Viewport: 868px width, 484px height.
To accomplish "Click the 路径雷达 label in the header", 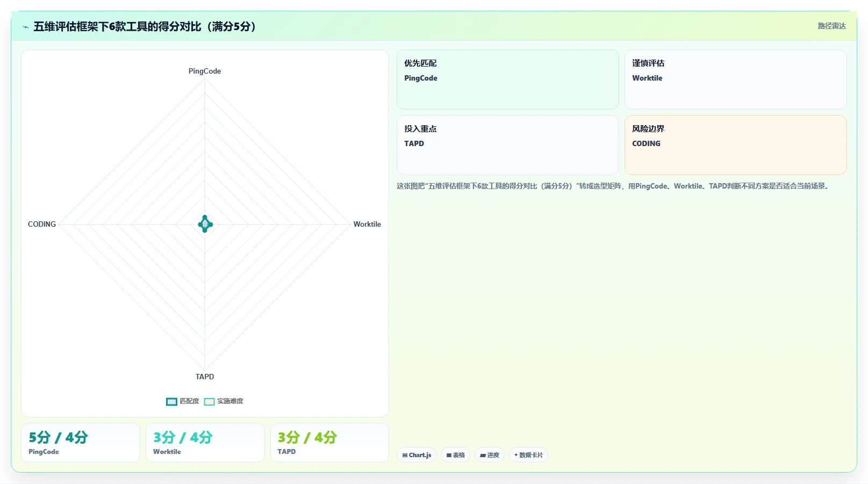I will pos(831,26).
